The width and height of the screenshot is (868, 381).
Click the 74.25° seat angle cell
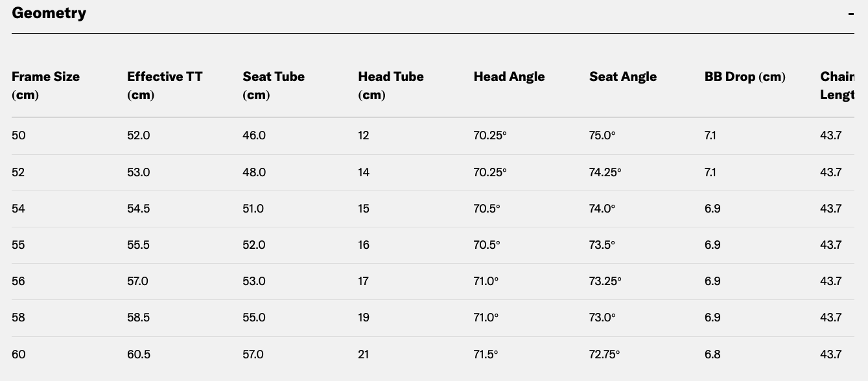pos(605,172)
